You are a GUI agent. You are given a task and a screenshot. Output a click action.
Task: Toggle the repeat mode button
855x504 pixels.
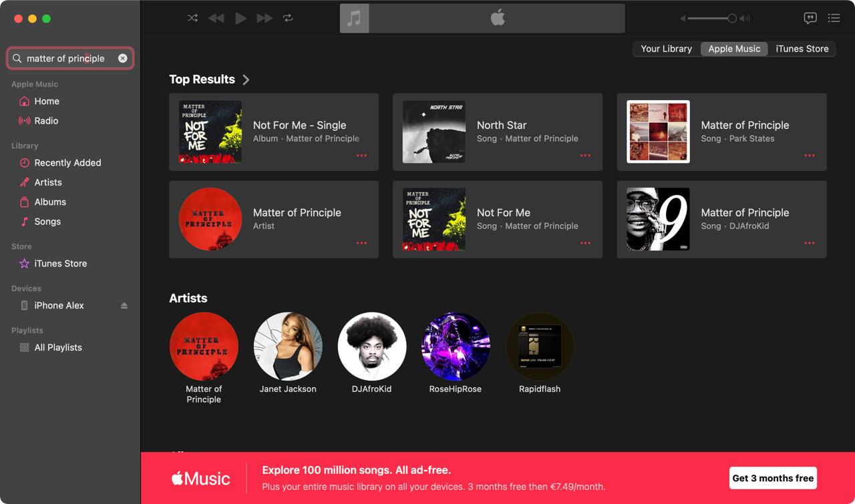pyautogui.click(x=288, y=18)
